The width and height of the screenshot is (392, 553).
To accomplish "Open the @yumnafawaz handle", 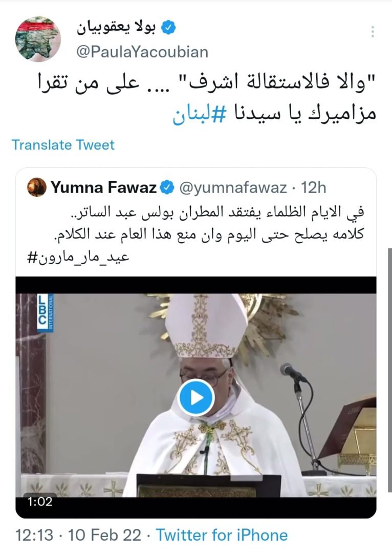I will tap(233, 187).
